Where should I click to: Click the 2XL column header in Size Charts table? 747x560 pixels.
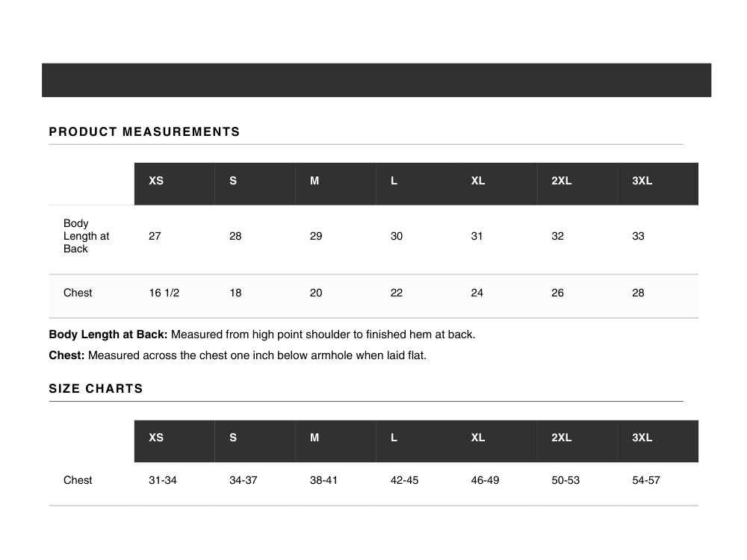click(x=561, y=438)
